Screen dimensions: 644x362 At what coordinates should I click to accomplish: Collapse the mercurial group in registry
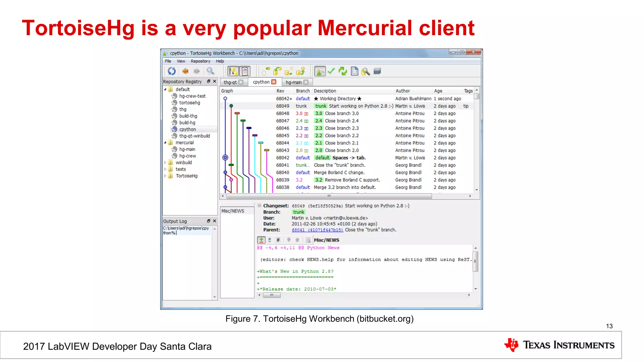tap(165, 142)
